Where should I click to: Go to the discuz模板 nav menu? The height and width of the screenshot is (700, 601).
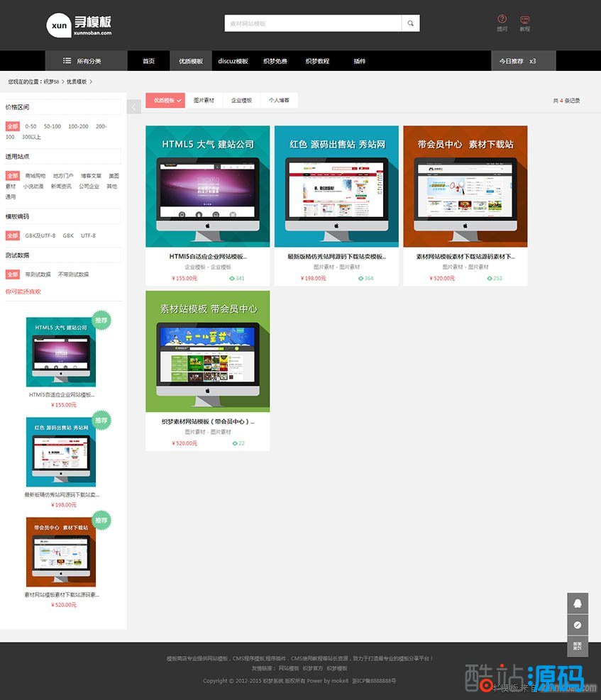click(x=233, y=61)
